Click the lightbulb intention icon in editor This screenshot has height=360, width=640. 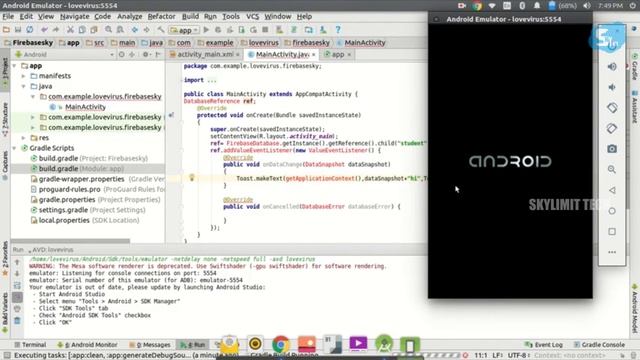point(191,178)
